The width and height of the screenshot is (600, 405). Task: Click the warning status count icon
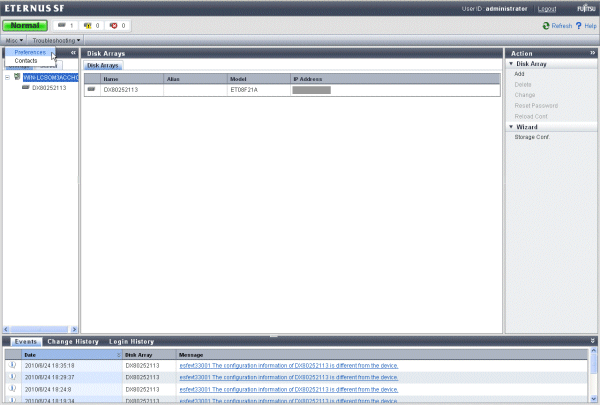90,24
